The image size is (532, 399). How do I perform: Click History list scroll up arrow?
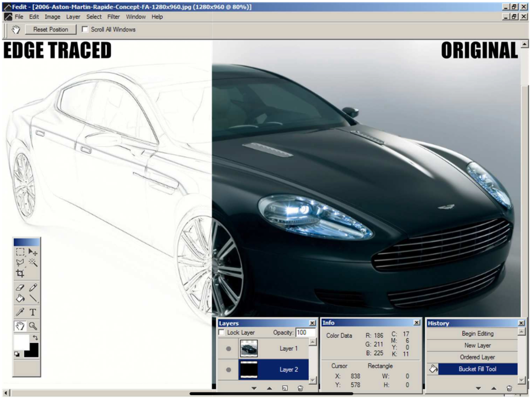point(522,332)
